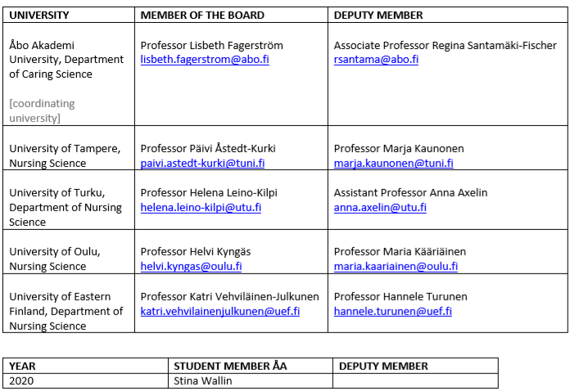The width and height of the screenshot is (570, 392).
Task: Click the gray coordinating university note
Action: click(42, 110)
